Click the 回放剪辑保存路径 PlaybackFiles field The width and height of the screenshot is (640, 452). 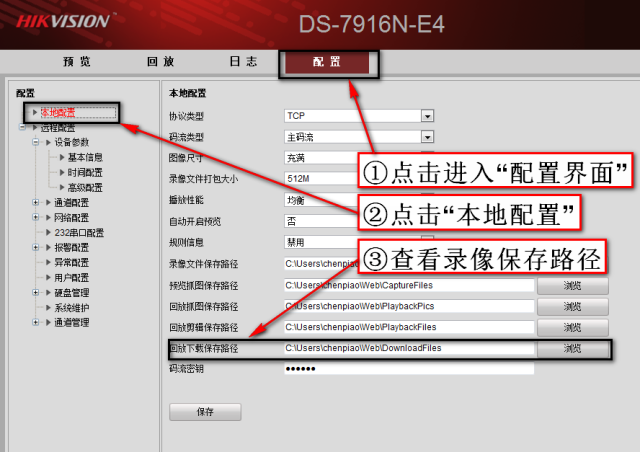[x=409, y=327]
